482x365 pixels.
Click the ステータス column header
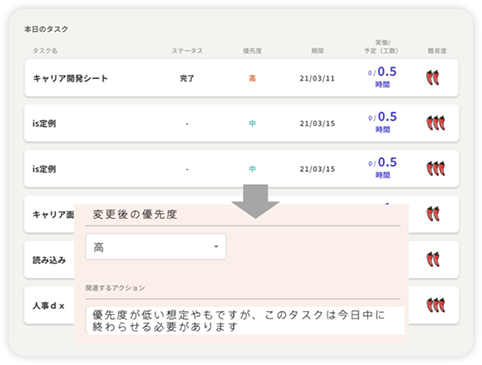[x=187, y=51]
